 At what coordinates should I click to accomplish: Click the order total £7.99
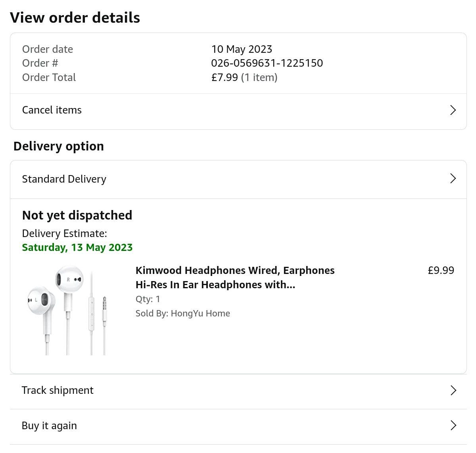(225, 77)
